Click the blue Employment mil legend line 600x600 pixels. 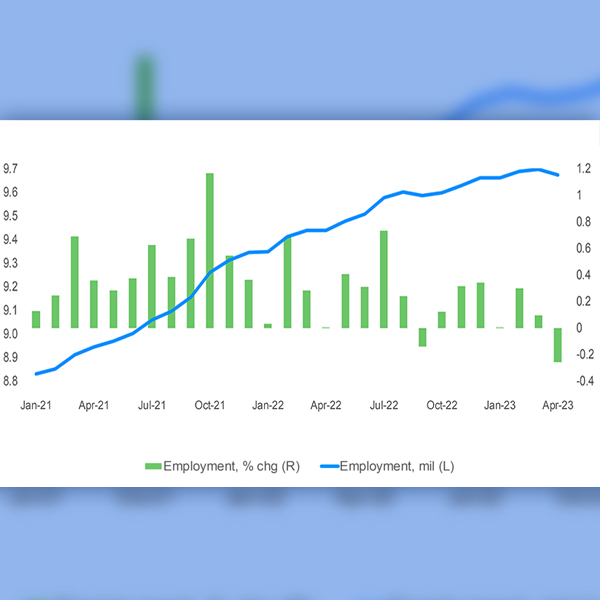pos(329,466)
